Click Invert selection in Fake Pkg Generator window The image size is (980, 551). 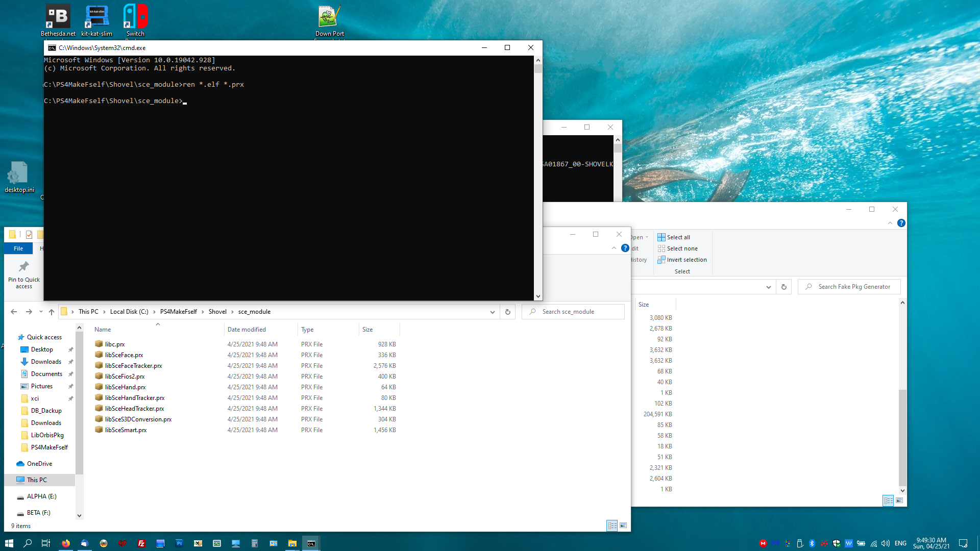coord(682,260)
